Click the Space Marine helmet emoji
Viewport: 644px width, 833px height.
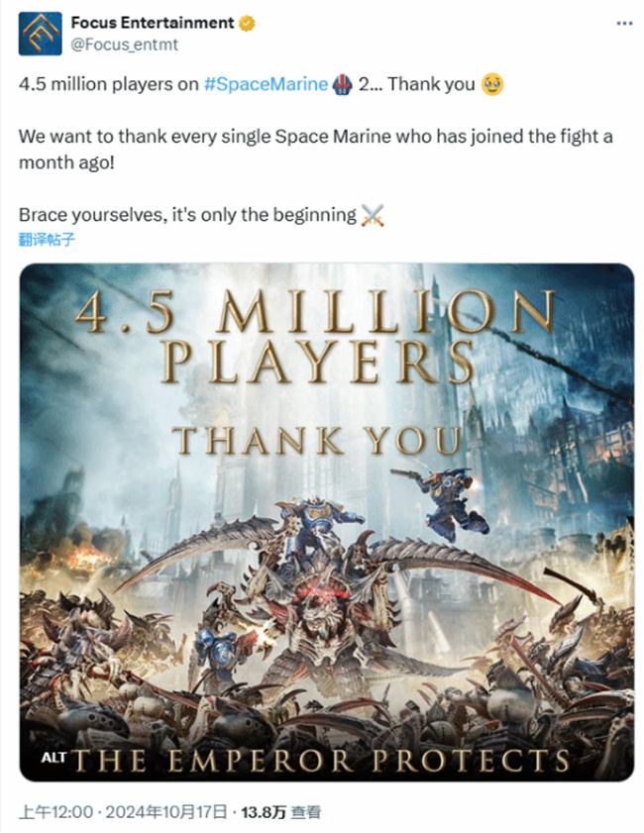(x=341, y=85)
